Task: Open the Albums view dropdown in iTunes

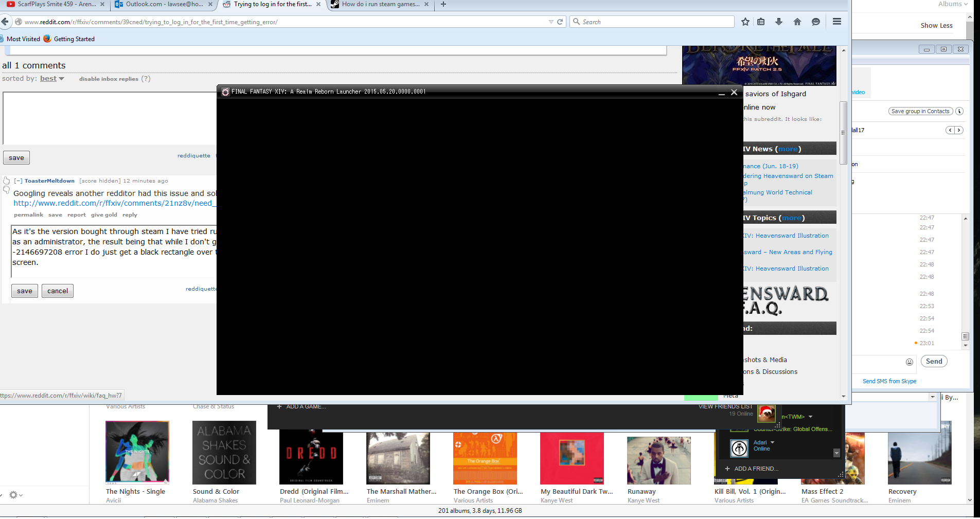Action: [953, 4]
